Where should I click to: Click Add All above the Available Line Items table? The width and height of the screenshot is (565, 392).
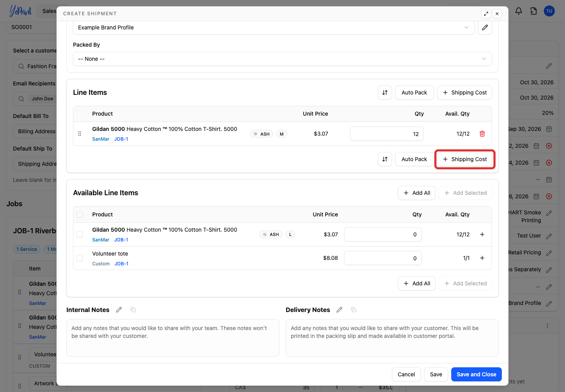tap(417, 193)
